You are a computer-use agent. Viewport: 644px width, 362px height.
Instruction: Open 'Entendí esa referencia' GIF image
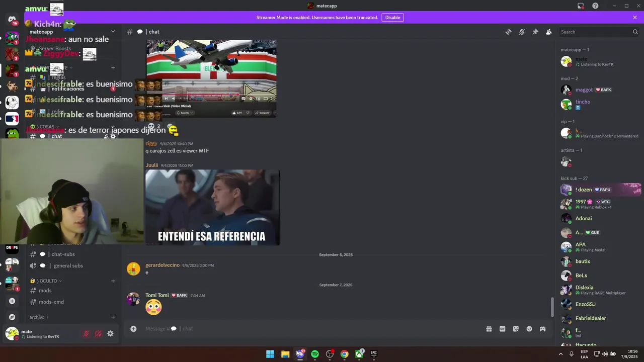point(212,207)
